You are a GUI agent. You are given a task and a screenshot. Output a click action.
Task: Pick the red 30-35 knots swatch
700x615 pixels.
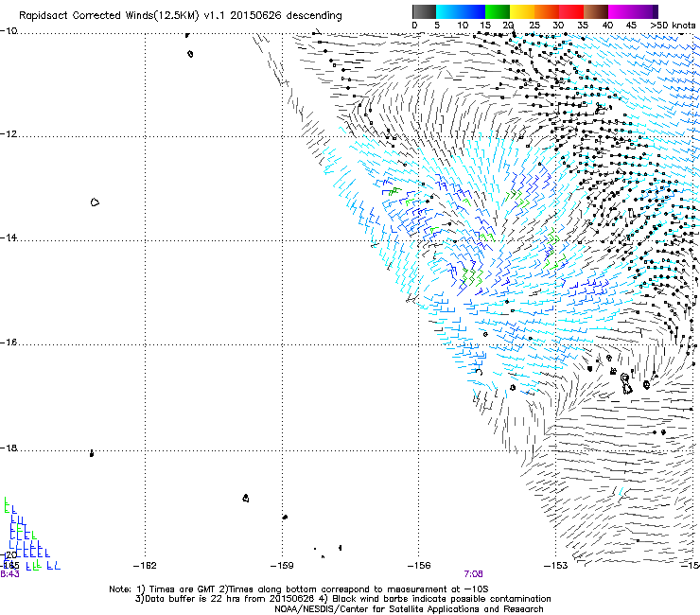tap(571, 11)
